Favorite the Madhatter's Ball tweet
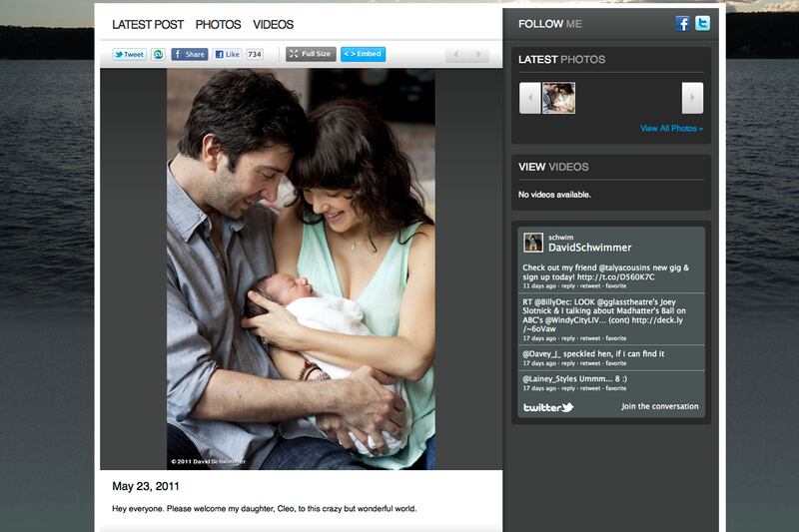Viewport: 799px width, 532px height. pos(616,338)
